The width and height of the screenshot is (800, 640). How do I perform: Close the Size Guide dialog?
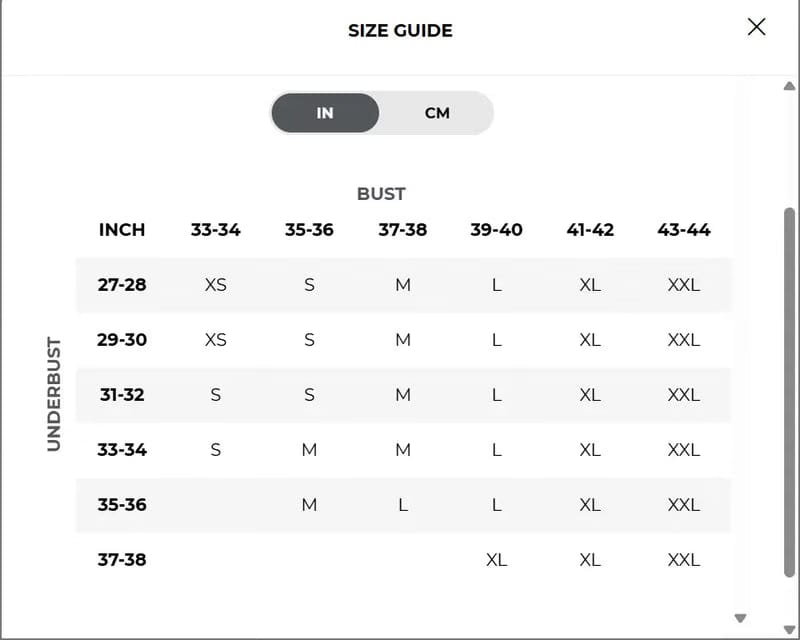tap(756, 27)
